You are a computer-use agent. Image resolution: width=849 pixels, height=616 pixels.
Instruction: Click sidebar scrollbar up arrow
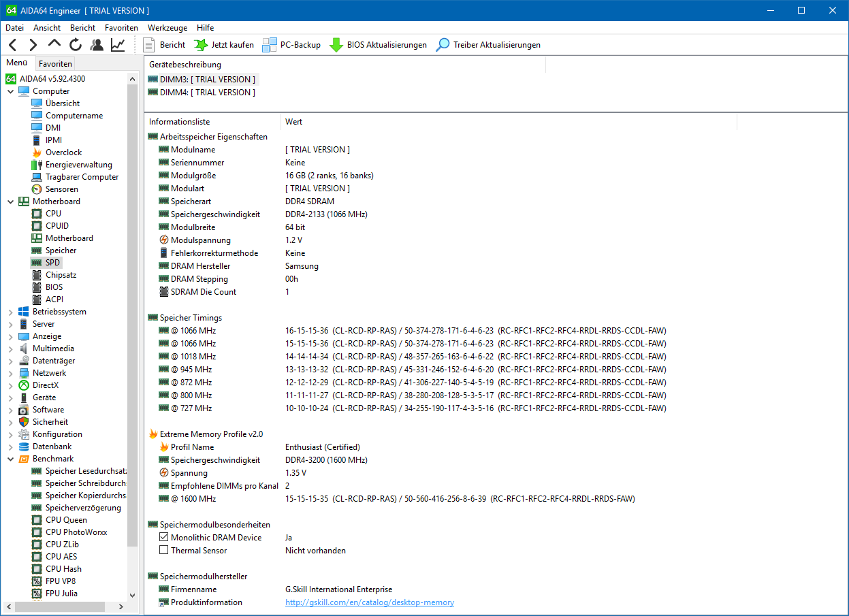point(133,78)
